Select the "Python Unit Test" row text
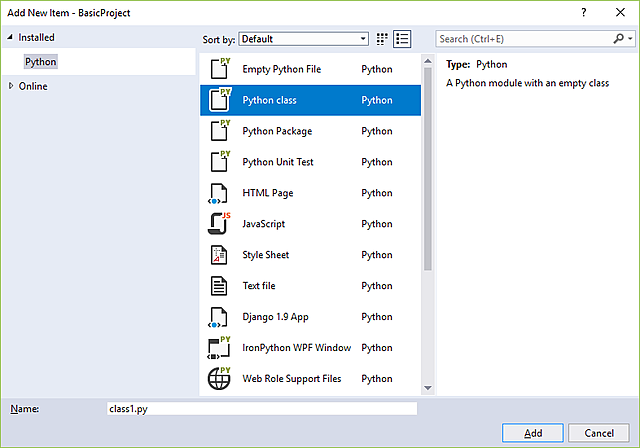The image size is (640, 448). (x=278, y=162)
